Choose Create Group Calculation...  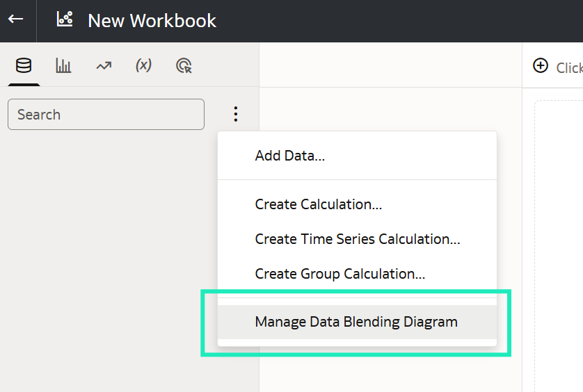(357, 274)
